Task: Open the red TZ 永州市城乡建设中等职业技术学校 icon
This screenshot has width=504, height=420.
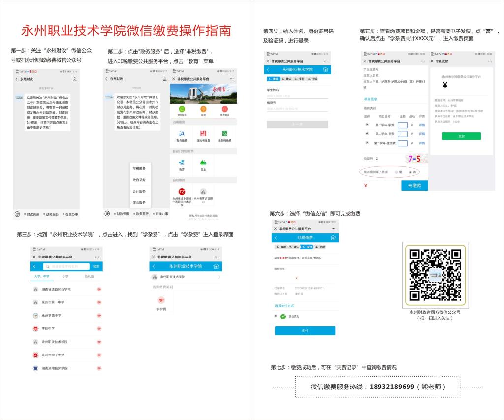Action: (182, 192)
